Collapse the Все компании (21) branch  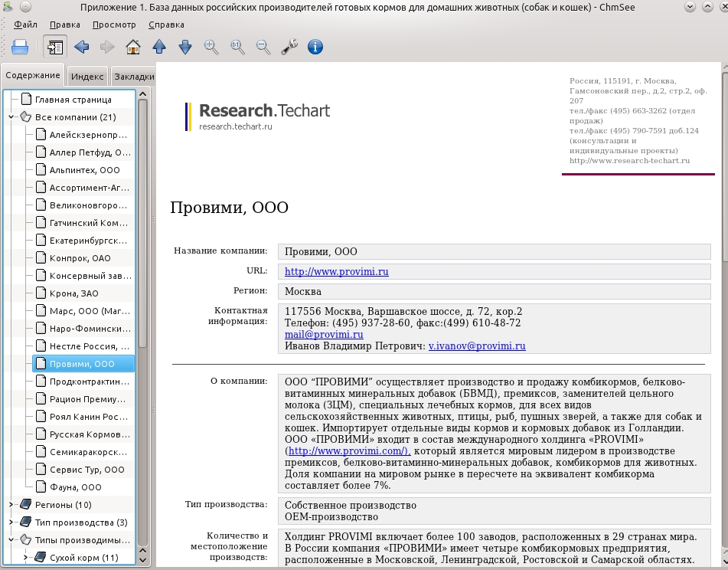tap(11, 117)
